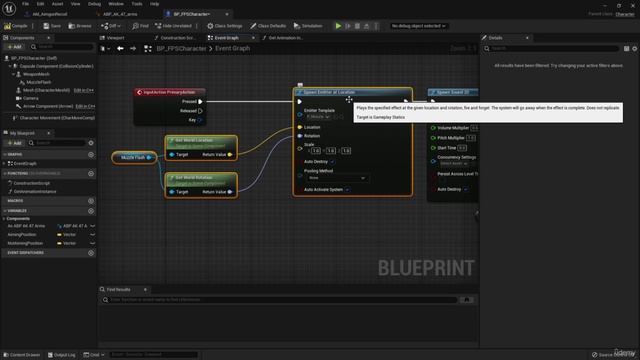This screenshot has height=360, width=640.
Task: Add new graph via Graphs plus icon
Action: point(91,155)
